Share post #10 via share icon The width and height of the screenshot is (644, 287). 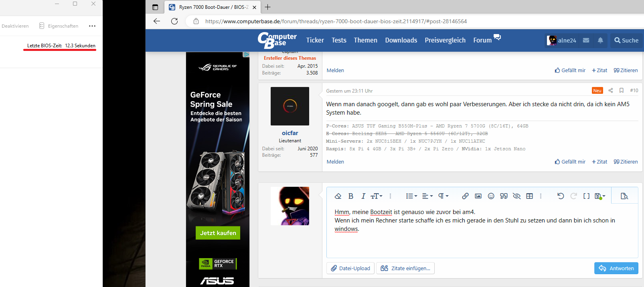(x=610, y=91)
